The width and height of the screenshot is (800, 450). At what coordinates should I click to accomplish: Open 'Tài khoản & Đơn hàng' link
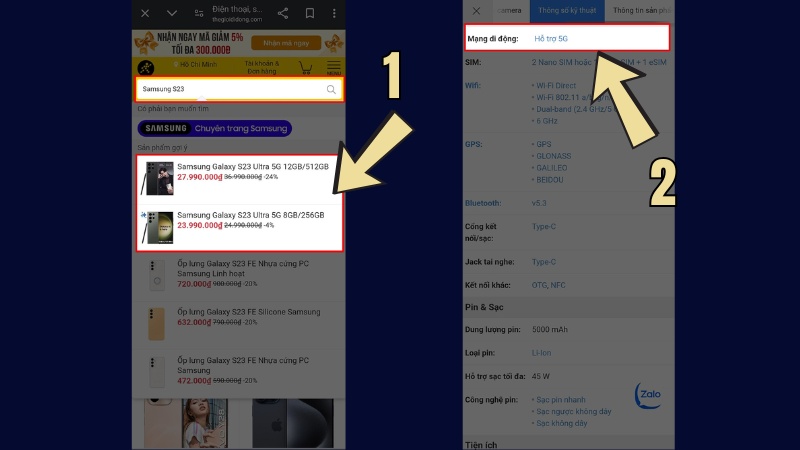click(264, 68)
